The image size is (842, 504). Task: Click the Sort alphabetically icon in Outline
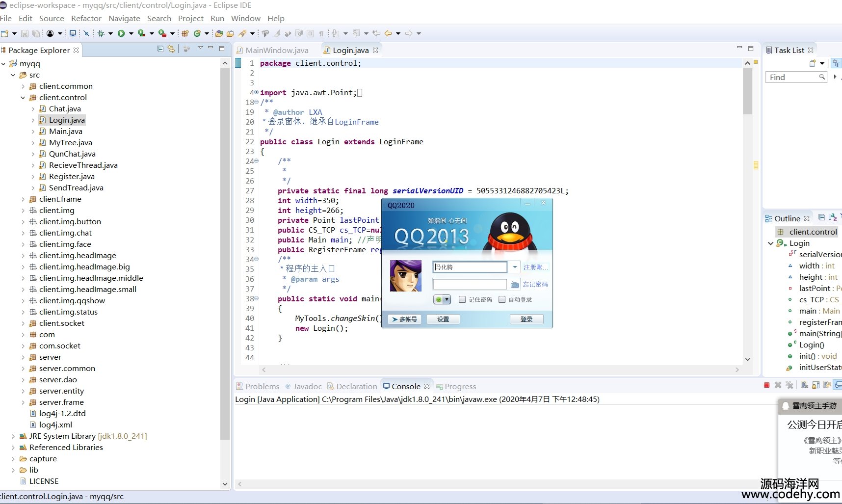pos(833,217)
